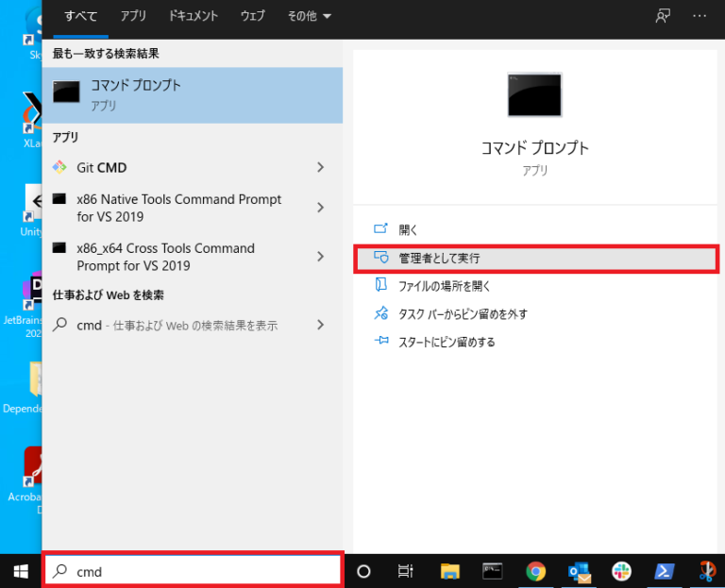Click the Git CMD colorful icon
This screenshot has height=588, width=725.
pos(59,167)
